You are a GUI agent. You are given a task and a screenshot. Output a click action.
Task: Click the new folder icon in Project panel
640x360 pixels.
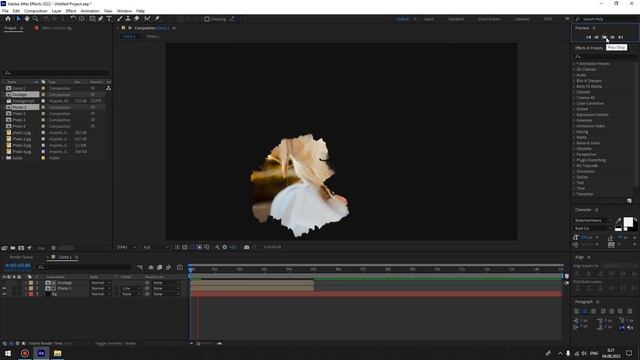point(13,248)
